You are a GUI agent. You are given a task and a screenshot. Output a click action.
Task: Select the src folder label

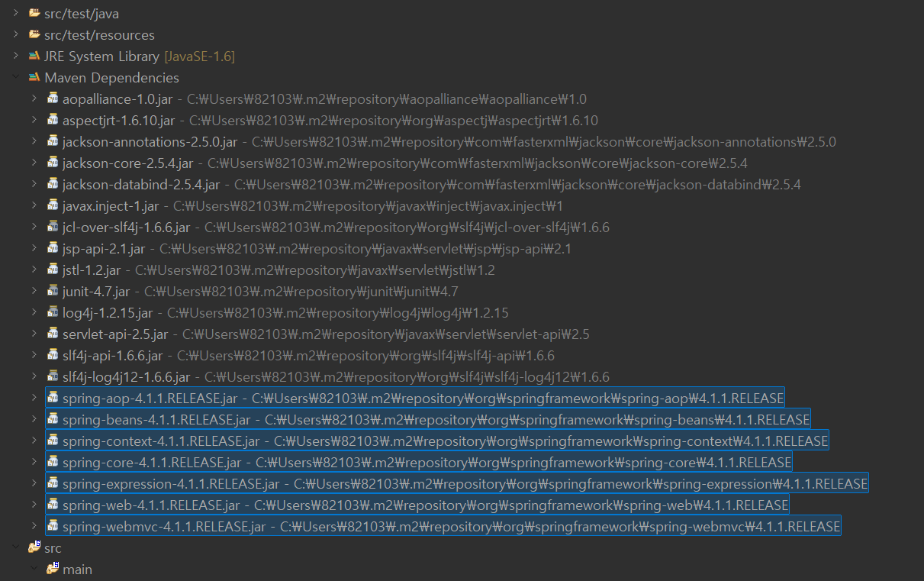pyautogui.click(x=53, y=548)
